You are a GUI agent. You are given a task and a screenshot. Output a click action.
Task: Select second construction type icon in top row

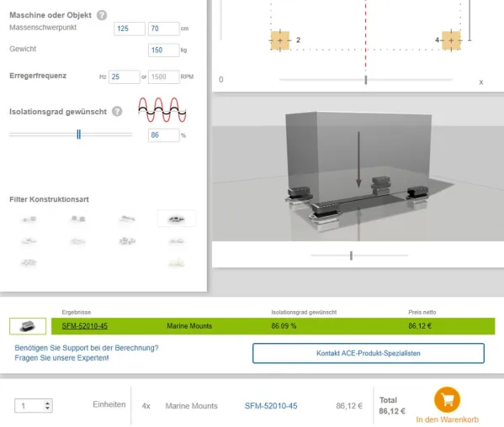[78, 219]
